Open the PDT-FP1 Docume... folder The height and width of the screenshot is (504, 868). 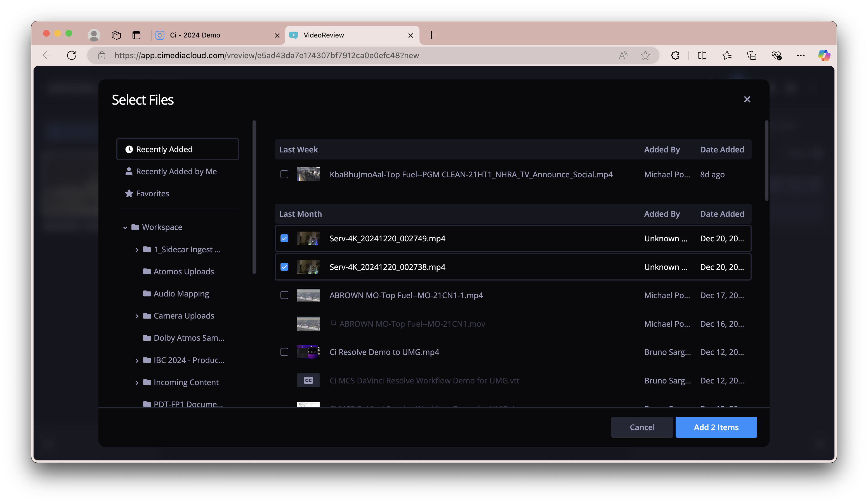pos(183,404)
